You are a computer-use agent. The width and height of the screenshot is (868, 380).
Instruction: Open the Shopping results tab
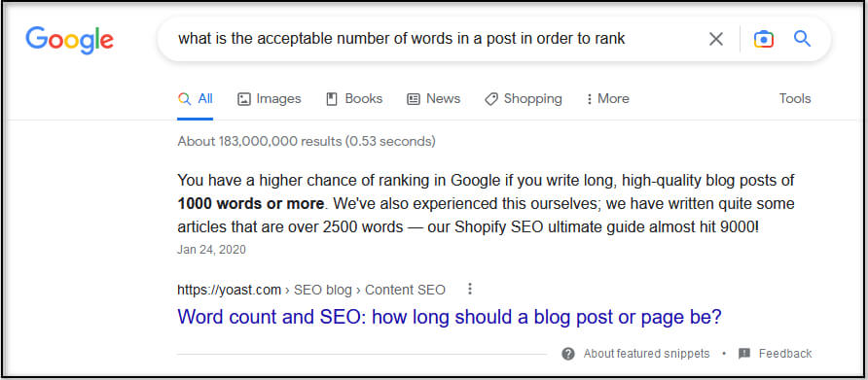point(524,99)
